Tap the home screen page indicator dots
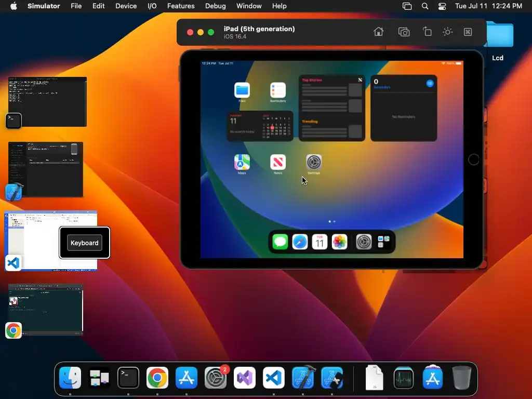This screenshot has height=399, width=532. [332, 221]
